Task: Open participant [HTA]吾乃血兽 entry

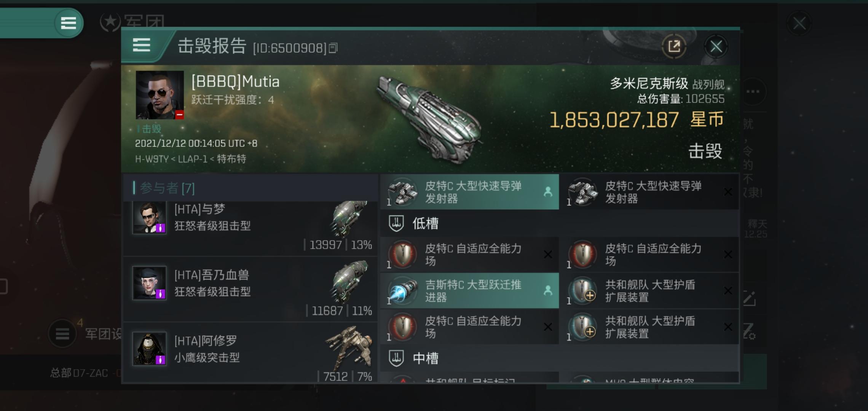Action: pos(250,289)
